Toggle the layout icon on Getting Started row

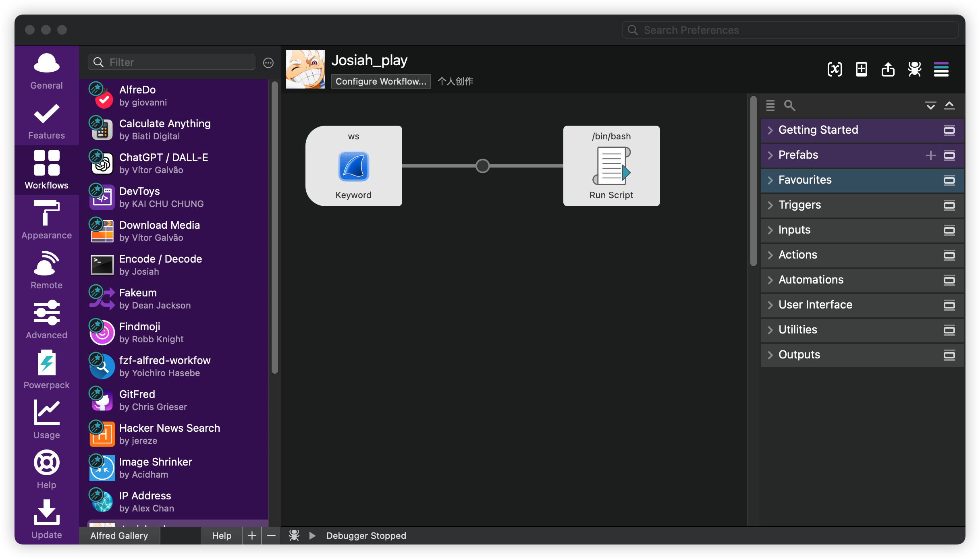click(949, 130)
